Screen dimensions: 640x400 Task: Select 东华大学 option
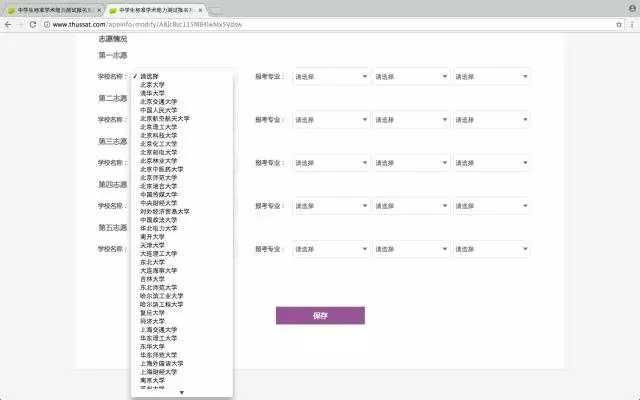182,346
